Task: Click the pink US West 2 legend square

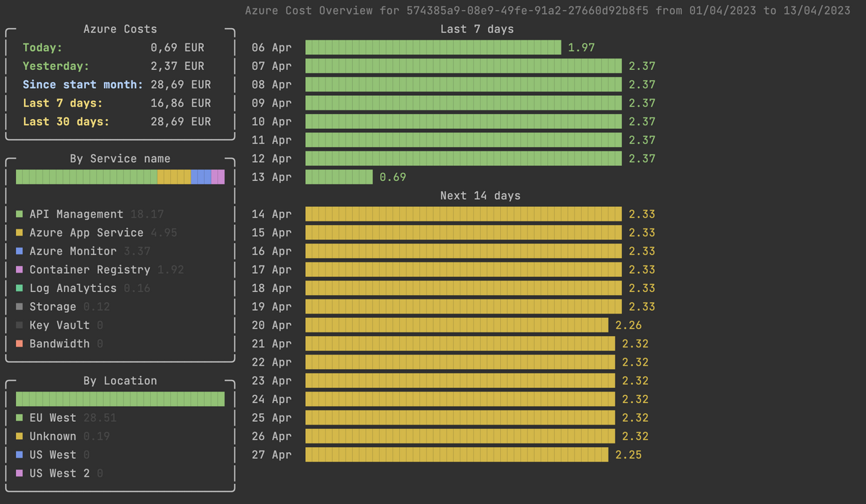Action: click(19, 473)
